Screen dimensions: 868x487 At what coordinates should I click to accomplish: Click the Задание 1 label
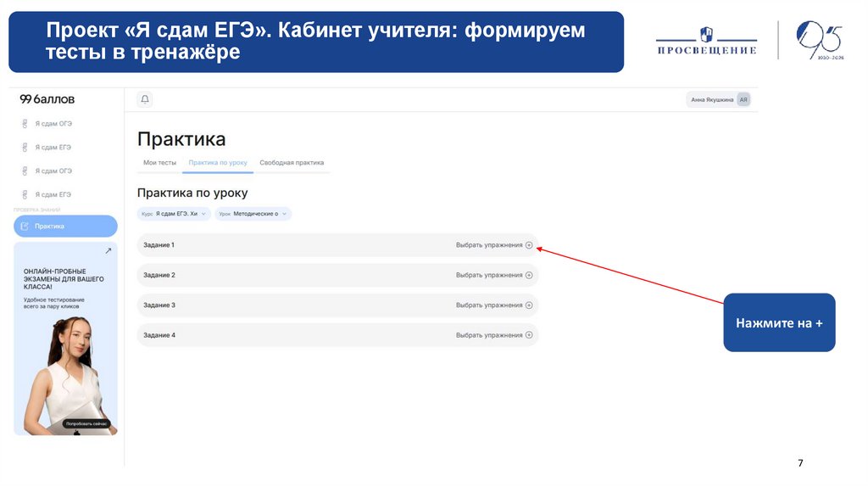pyautogui.click(x=159, y=245)
